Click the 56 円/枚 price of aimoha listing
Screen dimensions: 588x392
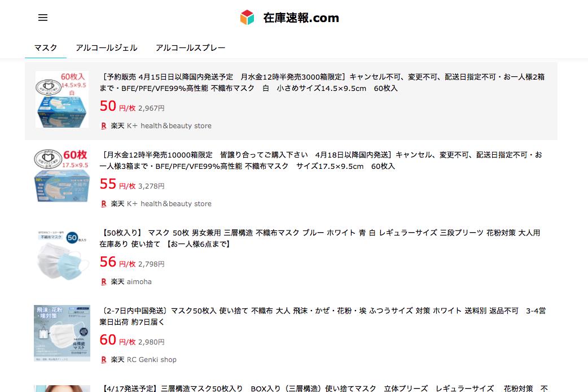(x=117, y=262)
